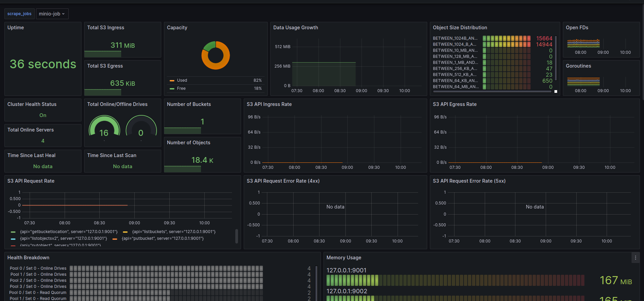Click the Object Size Distribution vertical scrollbar
Image resolution: width=644 pixels, height=301 pixels.
coord(555,59)
